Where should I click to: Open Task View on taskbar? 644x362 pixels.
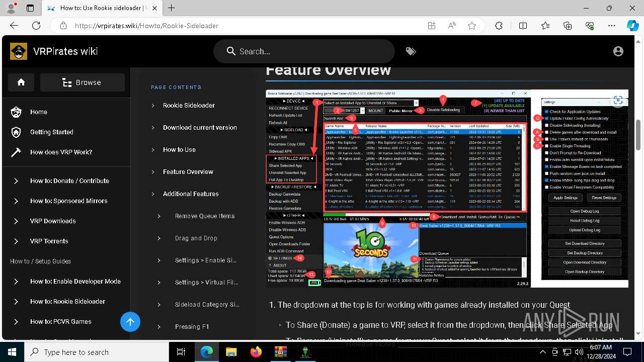click(182, 352)
